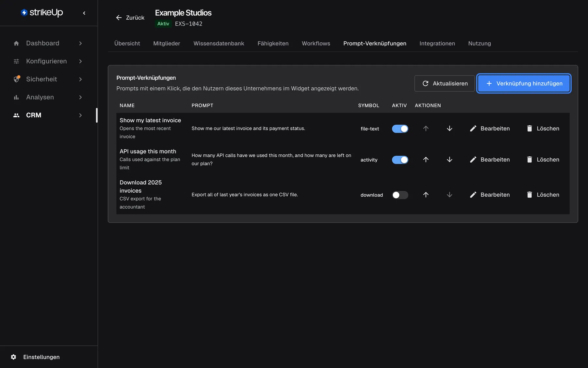Click the 'Aktiv' status badge

click(163, 24)
